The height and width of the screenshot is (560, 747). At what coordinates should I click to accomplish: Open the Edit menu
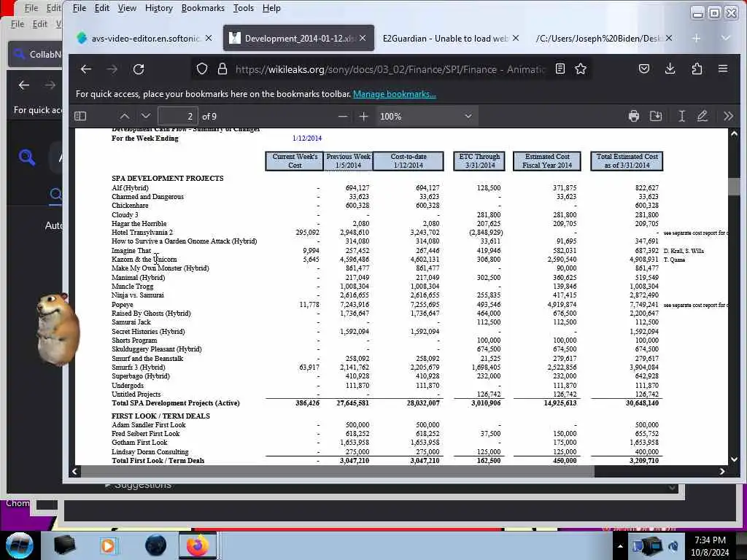tap(102, 8)
